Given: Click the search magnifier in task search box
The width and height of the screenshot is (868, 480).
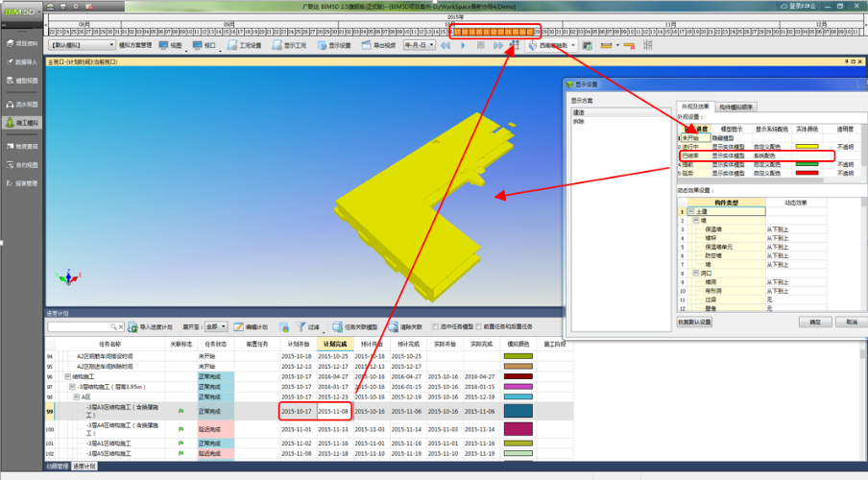Looking at the screenshot, I should 113,327.
